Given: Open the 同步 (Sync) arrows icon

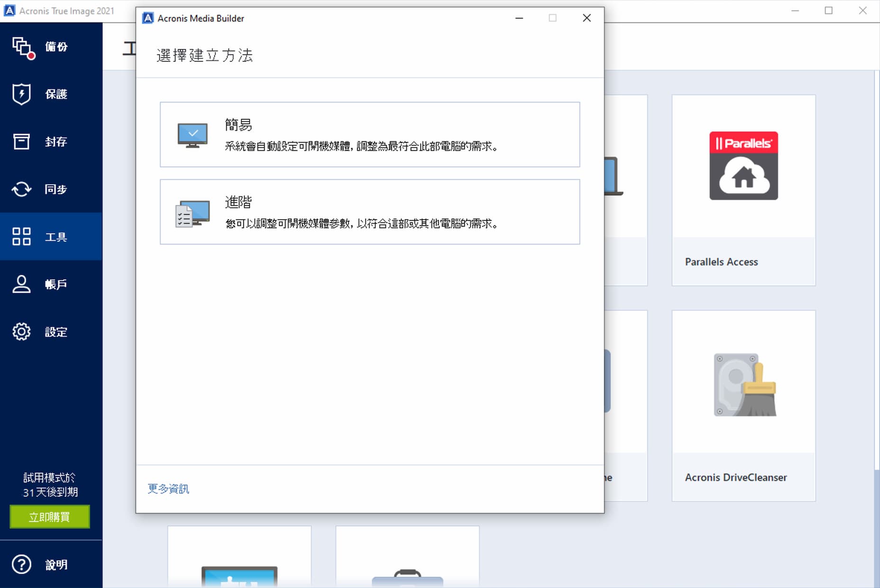Looking at the screenshot, I should click(21, 189).
